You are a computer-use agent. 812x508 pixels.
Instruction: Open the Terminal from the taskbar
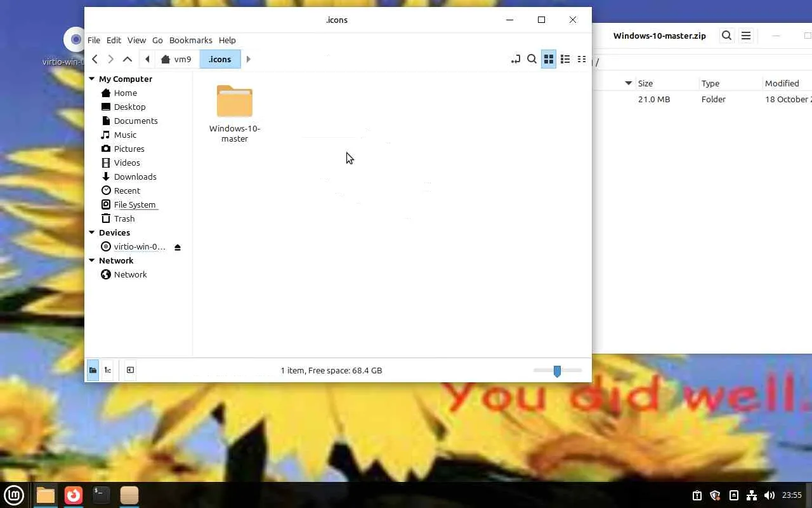tap(101, 495)
